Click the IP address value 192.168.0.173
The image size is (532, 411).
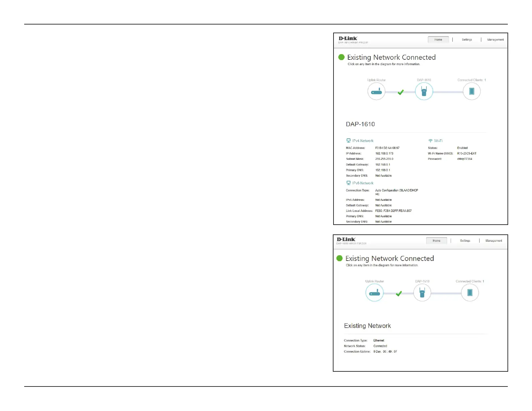point(384,153)
